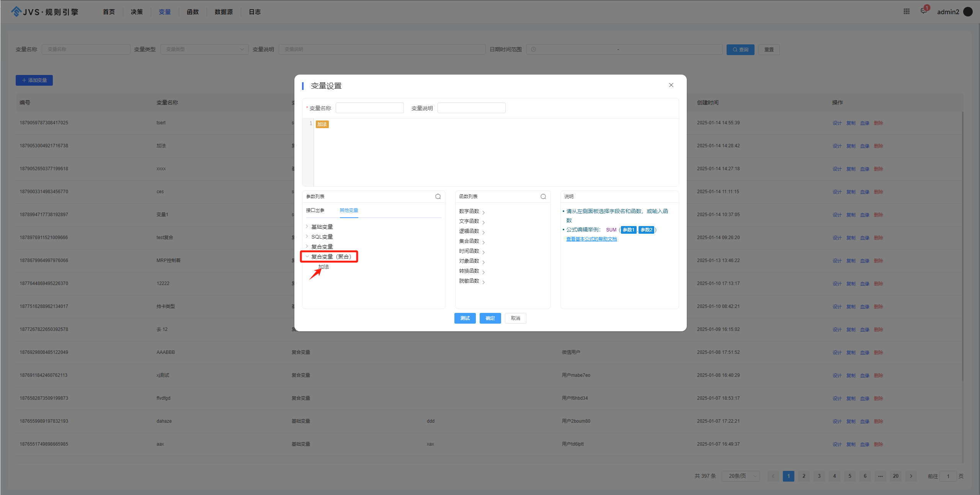Click the JVS 规则引擎 logo

coord(44,12)
